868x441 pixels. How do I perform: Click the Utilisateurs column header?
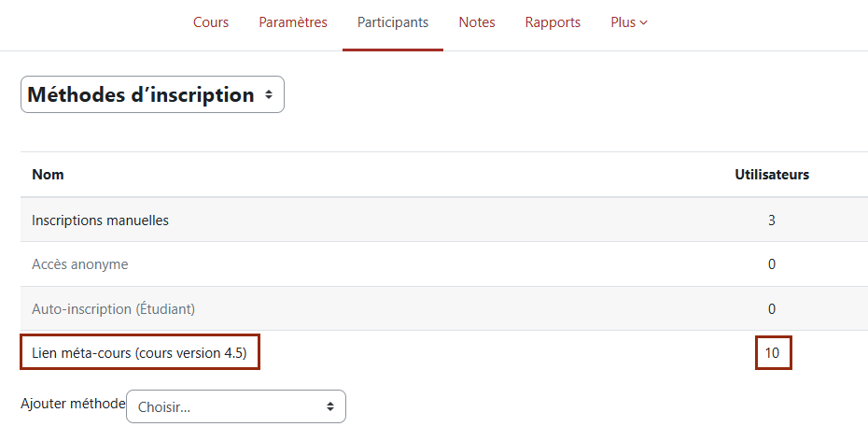coord(772,175)
